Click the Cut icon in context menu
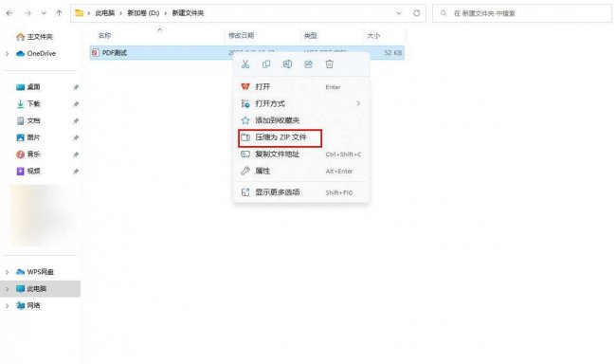Image resolution: width=616 pixels, height=364 pixels. pos(245,64)
